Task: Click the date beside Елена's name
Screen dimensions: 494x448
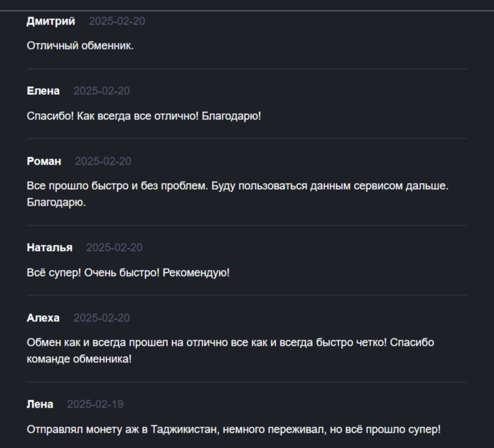Action: coord(102,91)
